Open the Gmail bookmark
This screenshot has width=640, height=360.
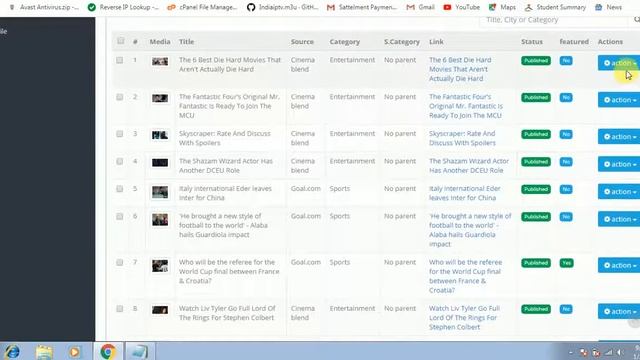420,7
